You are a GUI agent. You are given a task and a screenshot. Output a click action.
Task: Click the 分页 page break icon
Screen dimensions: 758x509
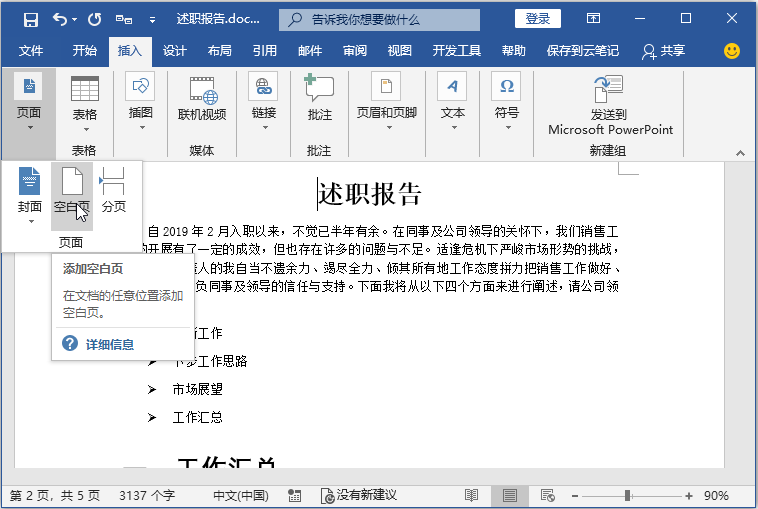tap(114, 180)
